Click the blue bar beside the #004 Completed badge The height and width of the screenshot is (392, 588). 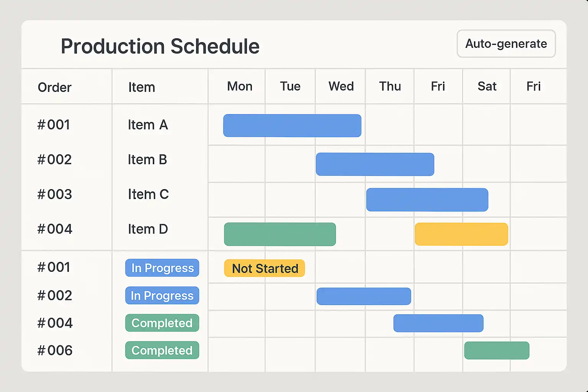pyautogui.click(x=438, y=323)
